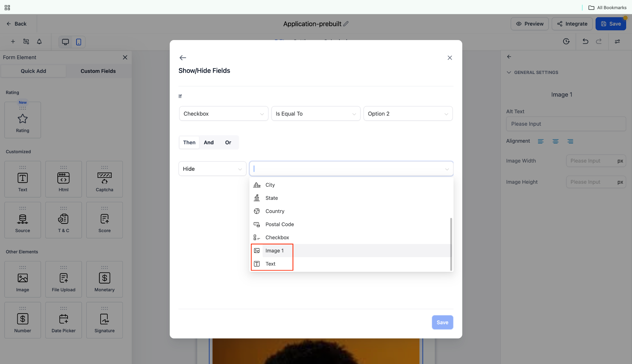Add the Image element
632x364 pixels.
[23, 279]
